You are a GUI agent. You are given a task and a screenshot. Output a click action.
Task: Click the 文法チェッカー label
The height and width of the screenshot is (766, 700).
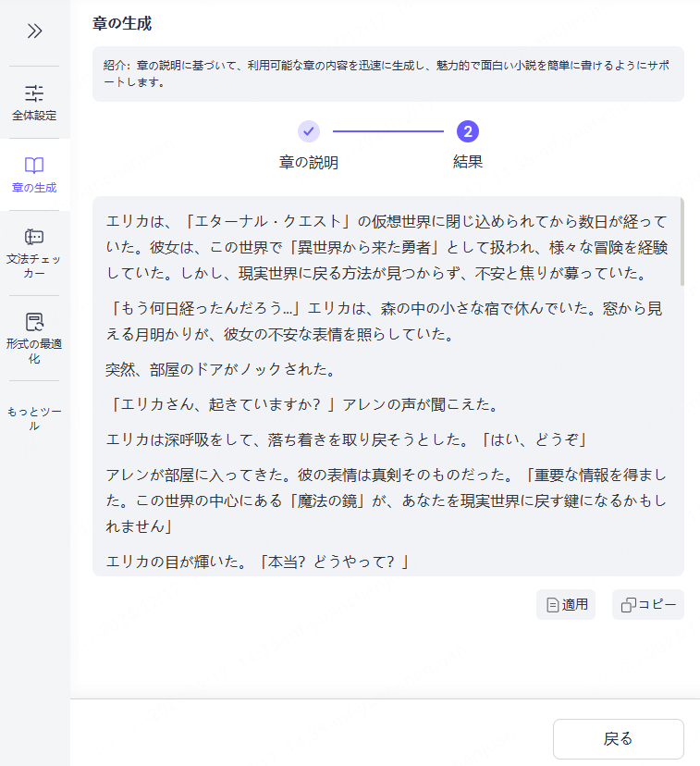(x=34, y=266)
